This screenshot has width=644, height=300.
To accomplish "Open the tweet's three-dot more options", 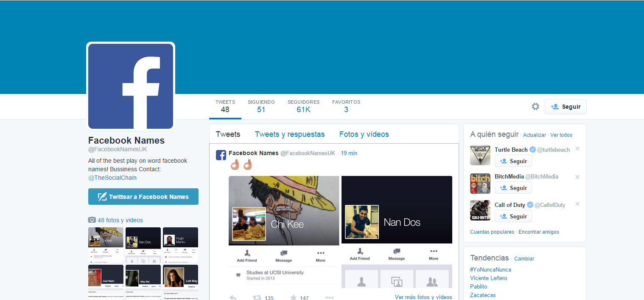I will 329,297.
